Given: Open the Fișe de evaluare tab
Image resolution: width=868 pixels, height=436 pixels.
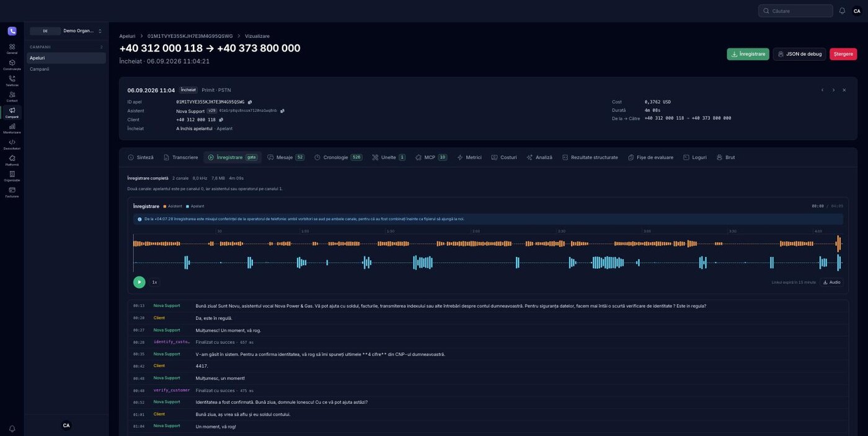Looking at the screenshot, I should pos(650,157).
